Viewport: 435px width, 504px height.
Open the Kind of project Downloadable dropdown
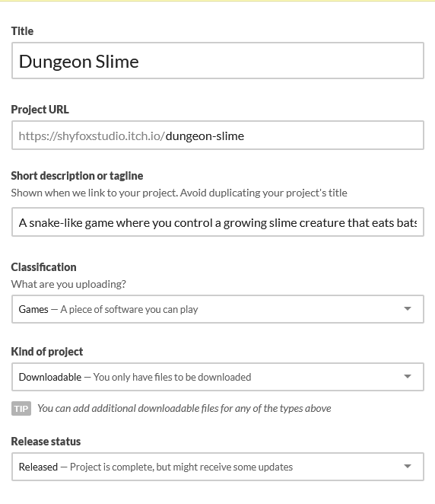[x=217, y=377]
